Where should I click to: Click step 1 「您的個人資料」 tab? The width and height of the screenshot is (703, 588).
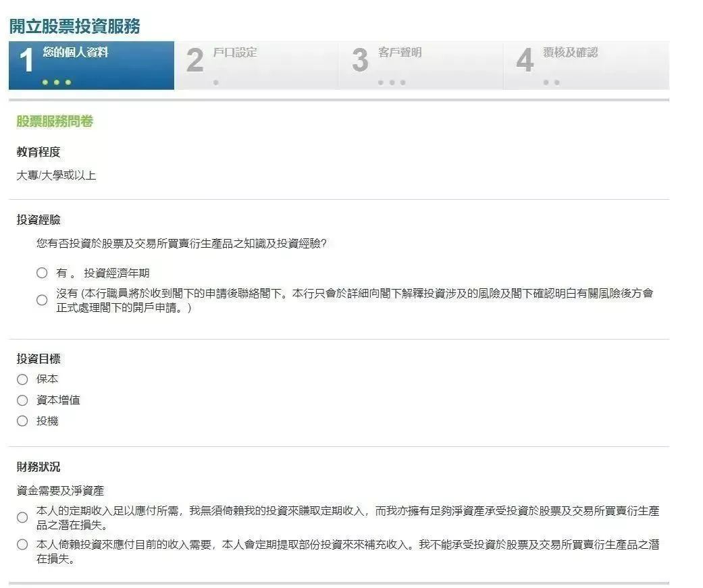pyautogui.click(x=90, y=64)
